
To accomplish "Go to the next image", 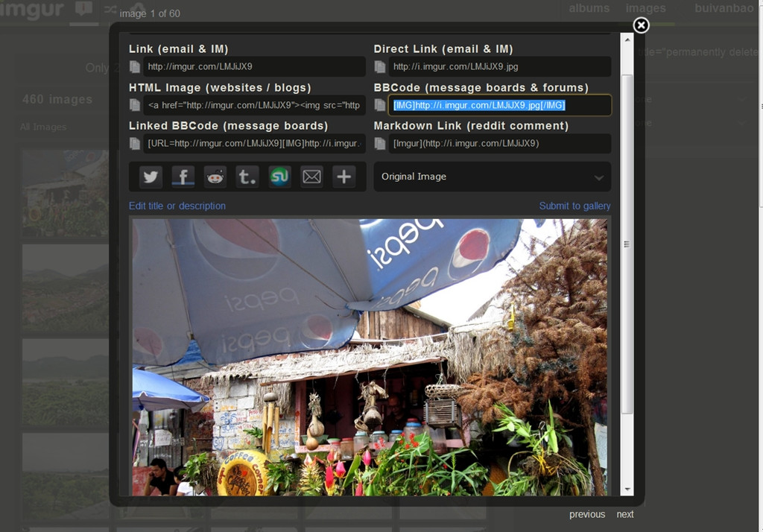I will (x=625, y=514).
